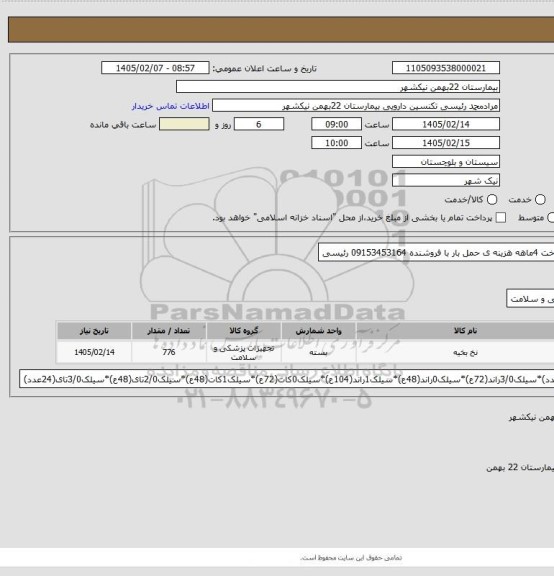This screenshot has width=554, height=576.
Task: Click the city field نیک شهر
Action: [x=446, y=180]
